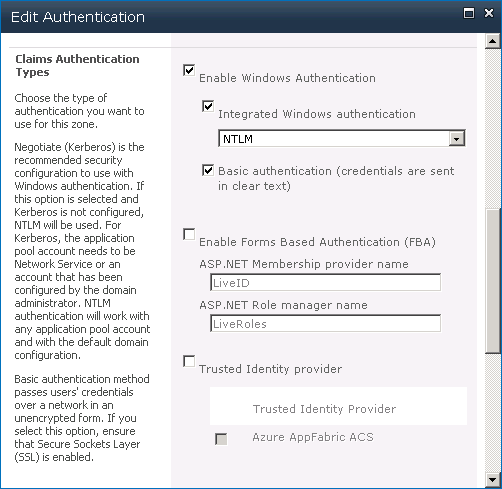Focus the ASP.NET Membership provider name field
Viewport: 502px width, 489px height.
pos(325,283)
